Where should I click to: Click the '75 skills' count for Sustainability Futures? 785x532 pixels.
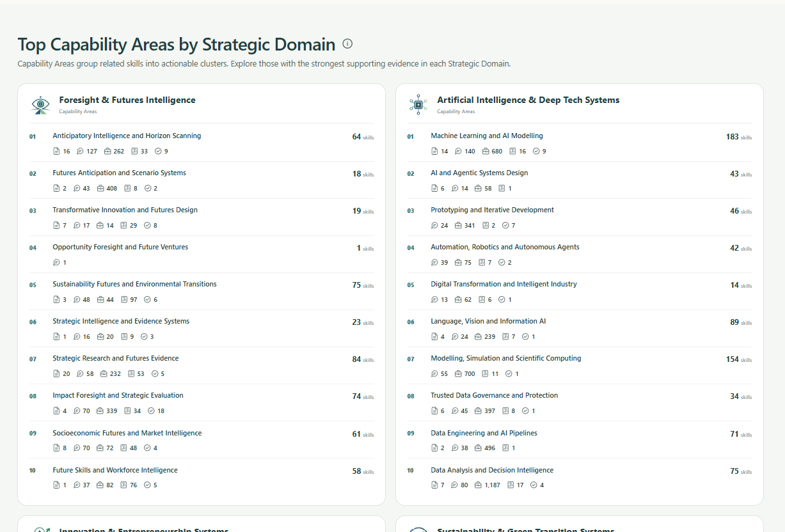[363, 285]
